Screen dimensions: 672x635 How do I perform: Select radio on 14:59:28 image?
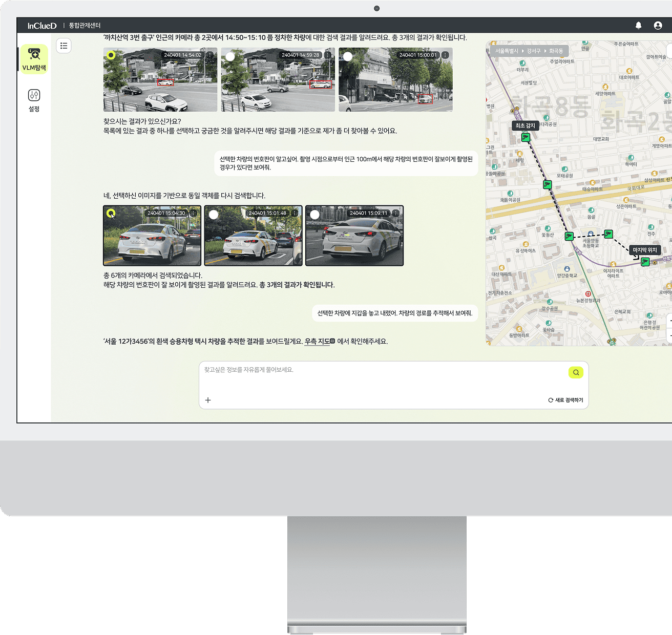(x=230, y=56)
